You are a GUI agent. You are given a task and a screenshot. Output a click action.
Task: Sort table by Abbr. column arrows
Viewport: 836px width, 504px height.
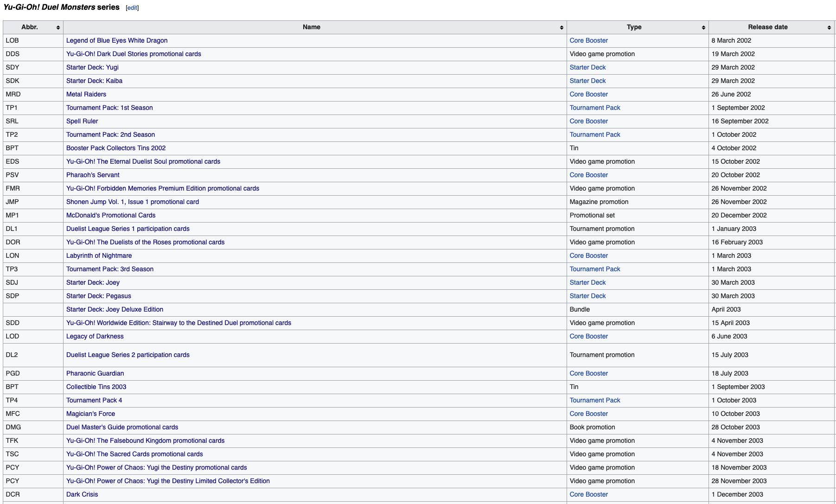58,28
